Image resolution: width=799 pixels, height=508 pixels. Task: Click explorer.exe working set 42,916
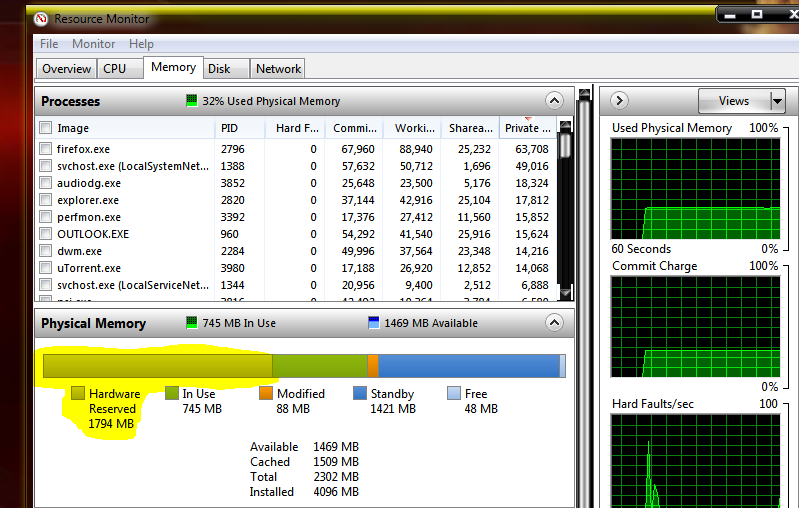(x=416, y=200)
